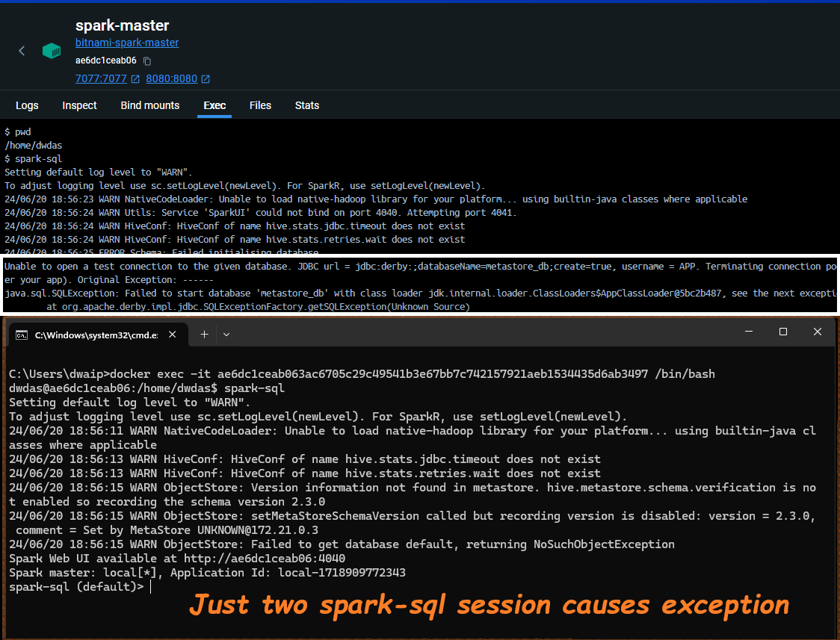Click the cmd.exe terminal tab icon
The width and height of the screenshot is (840, 640).
[x=22, y=335]
